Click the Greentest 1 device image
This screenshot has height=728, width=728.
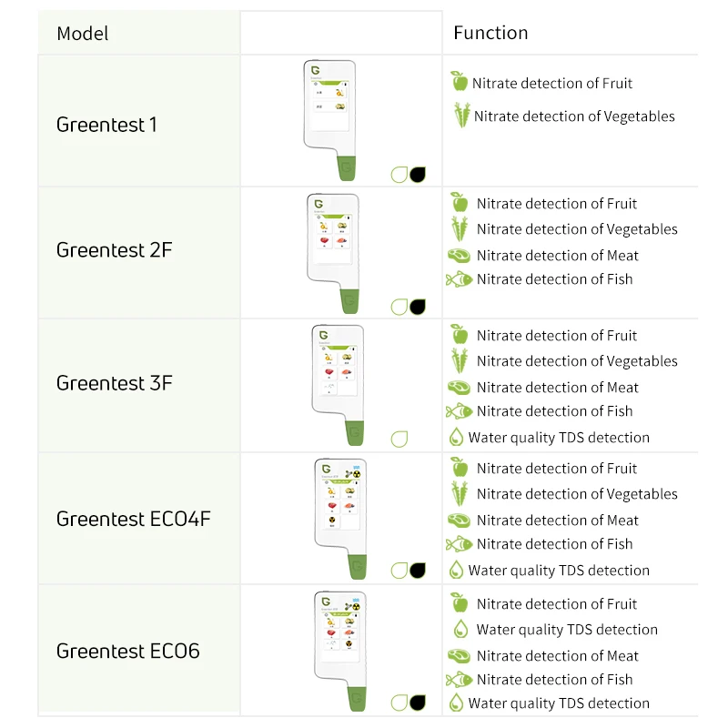[331, 120]
